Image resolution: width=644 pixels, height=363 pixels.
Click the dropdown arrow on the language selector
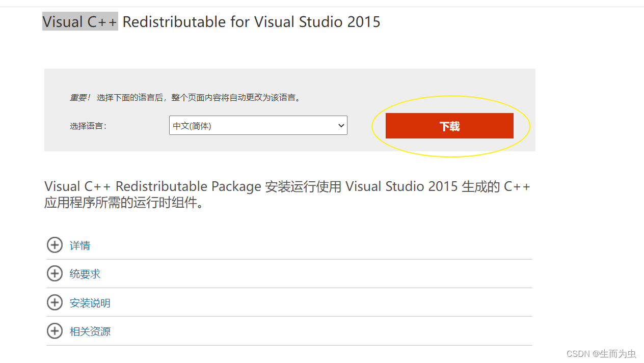(341, 125)
